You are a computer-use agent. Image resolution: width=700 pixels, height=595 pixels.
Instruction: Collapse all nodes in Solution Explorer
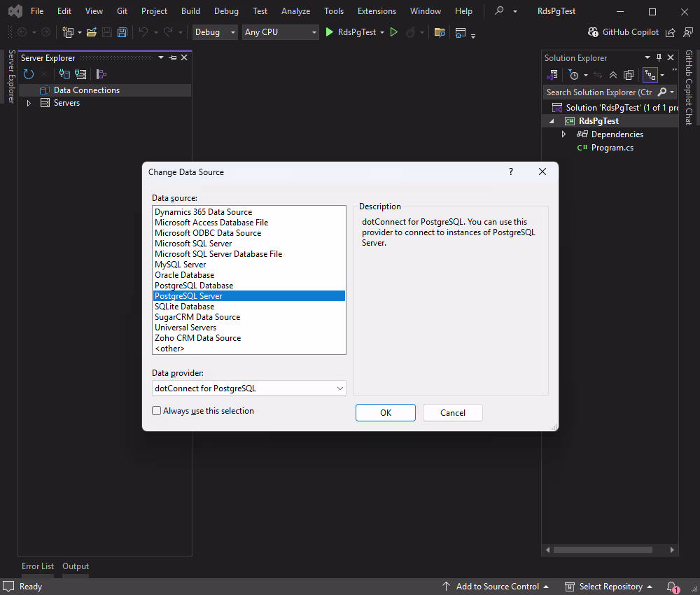613,75
